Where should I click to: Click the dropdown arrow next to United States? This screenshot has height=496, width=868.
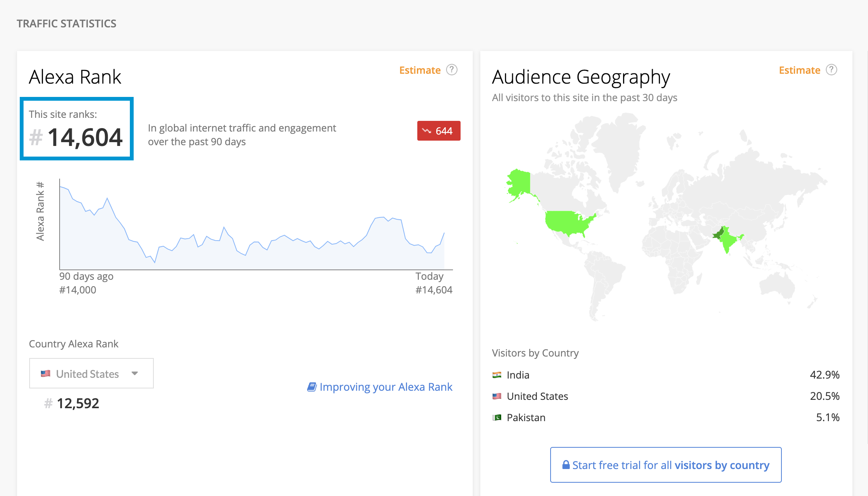click(134, 374)
